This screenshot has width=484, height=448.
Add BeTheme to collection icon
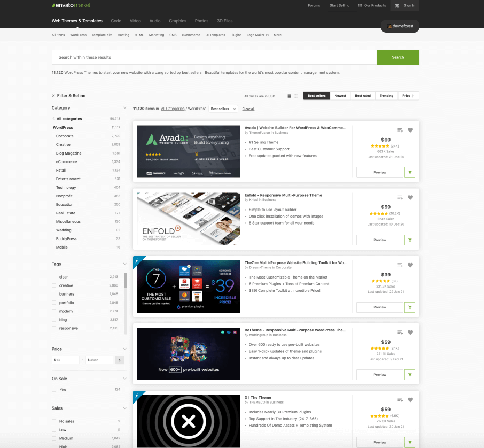[400, 333]
